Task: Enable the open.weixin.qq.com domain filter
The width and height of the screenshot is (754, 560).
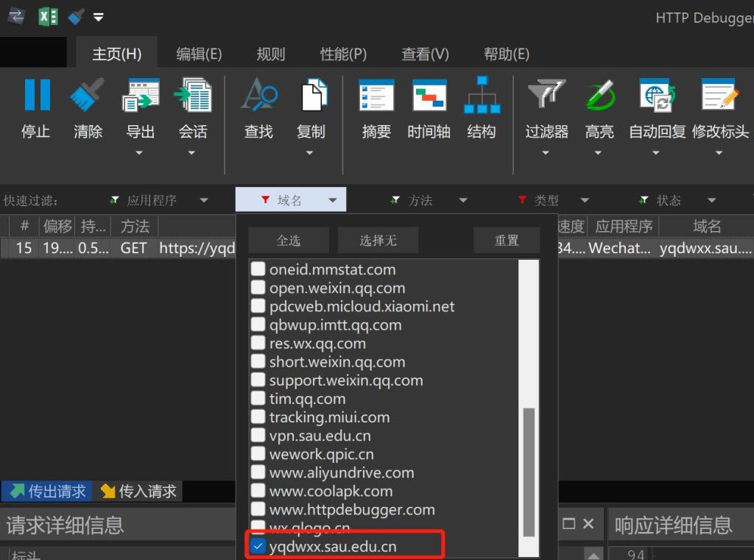Action: (x=258, y=288)
